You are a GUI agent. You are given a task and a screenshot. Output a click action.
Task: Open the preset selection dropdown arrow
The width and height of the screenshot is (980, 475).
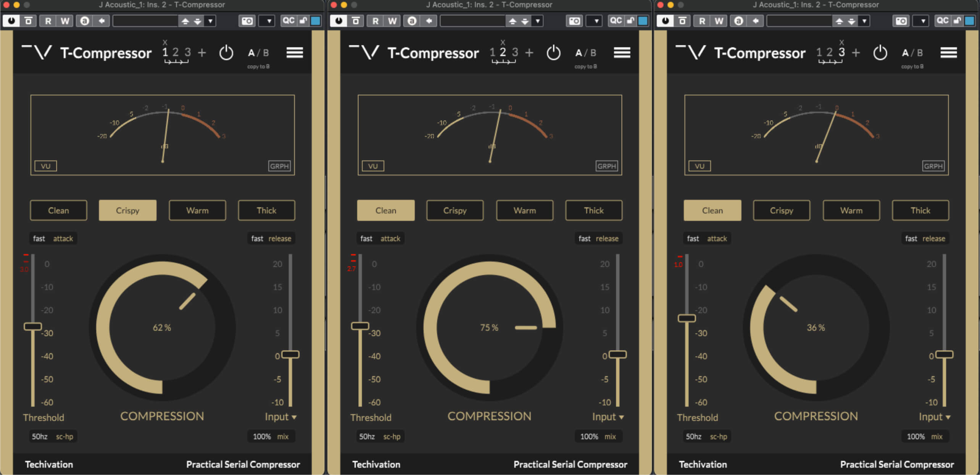[210, 21]
